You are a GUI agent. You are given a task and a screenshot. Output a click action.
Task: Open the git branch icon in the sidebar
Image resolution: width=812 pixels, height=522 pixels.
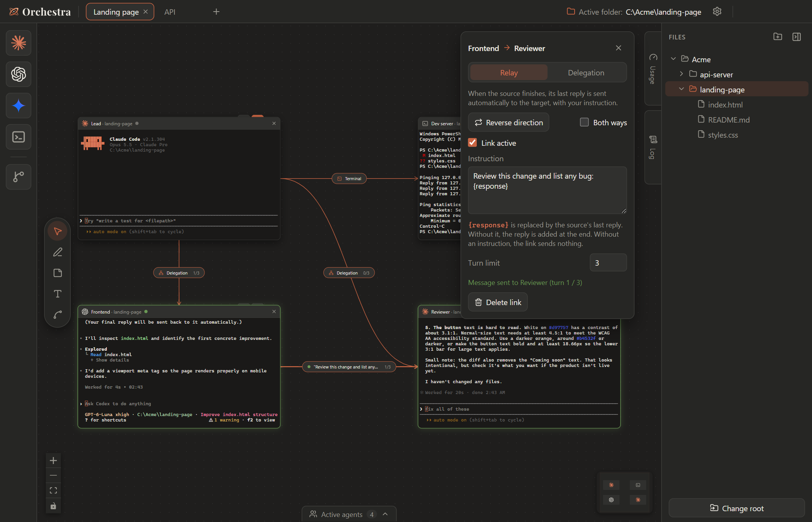(x=19, y=177)
